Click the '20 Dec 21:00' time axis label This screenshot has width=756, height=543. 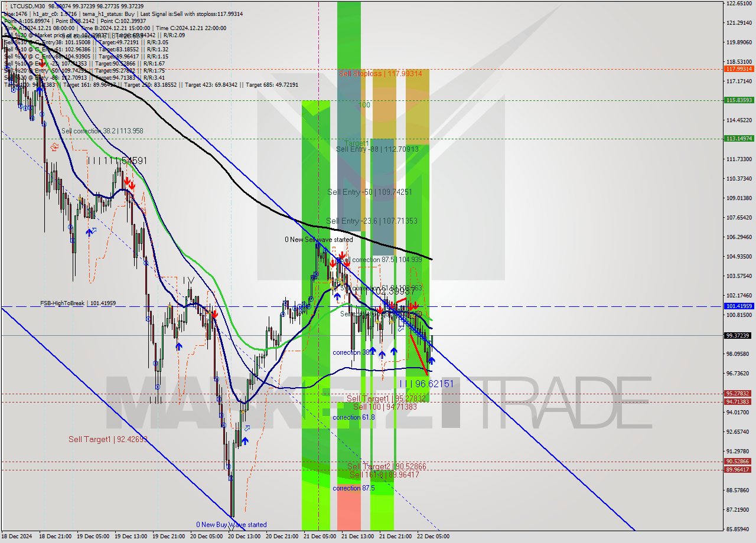pos(282,537)
